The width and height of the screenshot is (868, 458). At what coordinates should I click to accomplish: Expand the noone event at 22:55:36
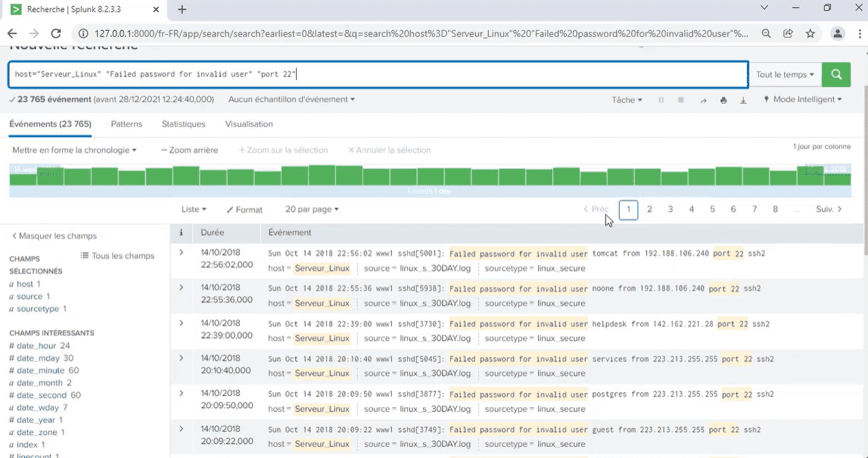[x=181, y=288]
